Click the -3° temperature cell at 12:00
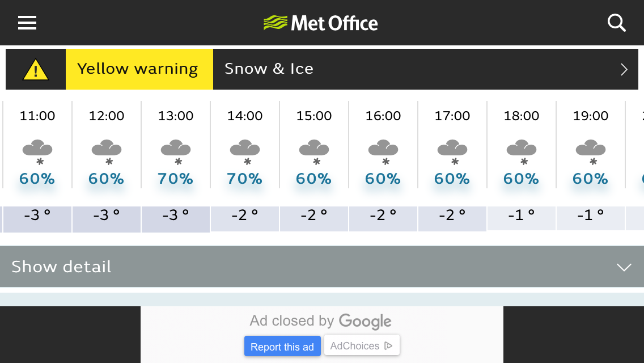This screenshot has width=644, height=363. click(x=107, y=219)
